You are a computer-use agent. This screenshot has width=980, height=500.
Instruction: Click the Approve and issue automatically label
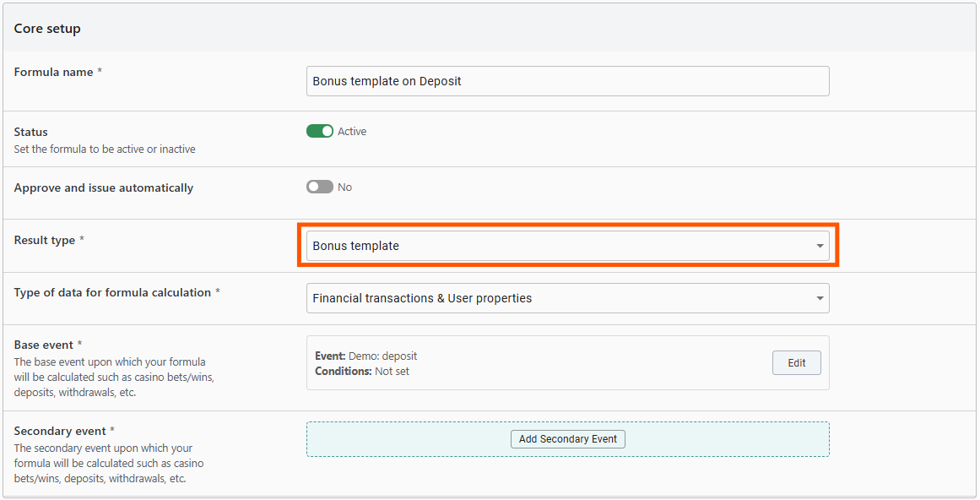coord(104,188)
